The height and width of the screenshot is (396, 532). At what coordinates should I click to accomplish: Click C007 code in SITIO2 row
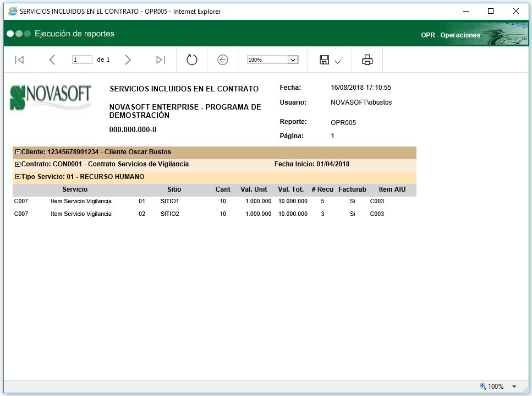click(x=21, y=214)
